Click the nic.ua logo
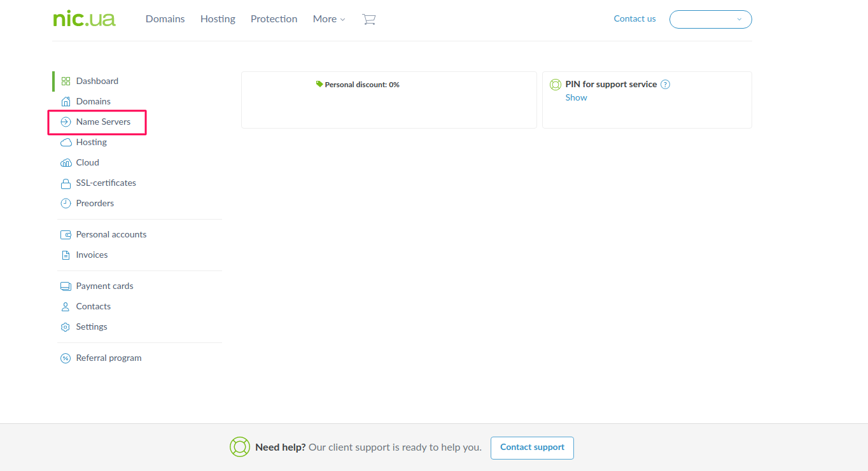This screenshot has height=471, width=868. tap(84, 18)
